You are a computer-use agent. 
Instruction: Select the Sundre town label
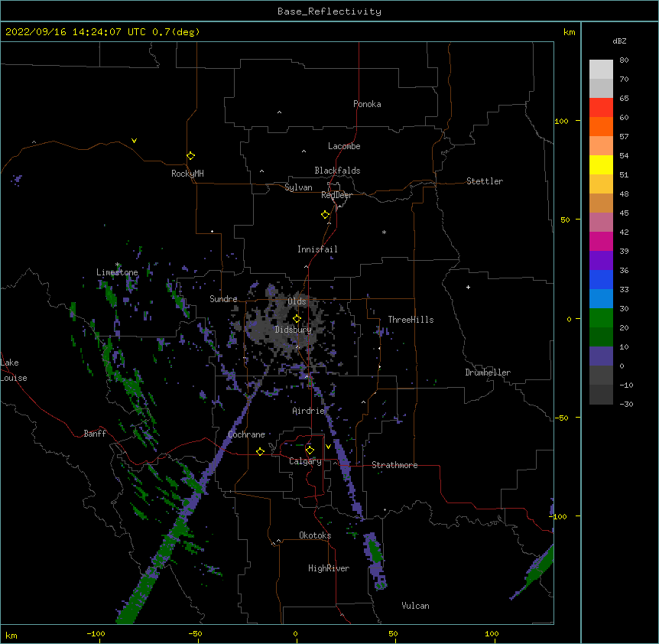(223, 299)
